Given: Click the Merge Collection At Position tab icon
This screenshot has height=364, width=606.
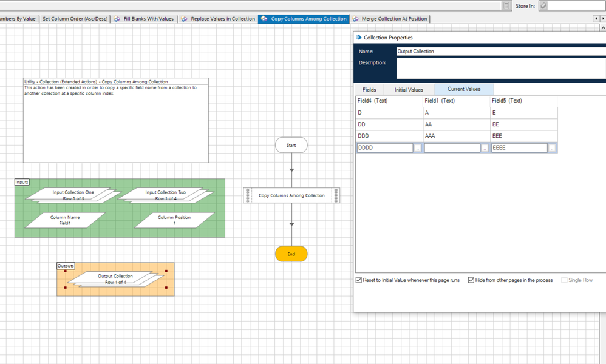Looking at the screenshot, I should [x=355, y=19].
